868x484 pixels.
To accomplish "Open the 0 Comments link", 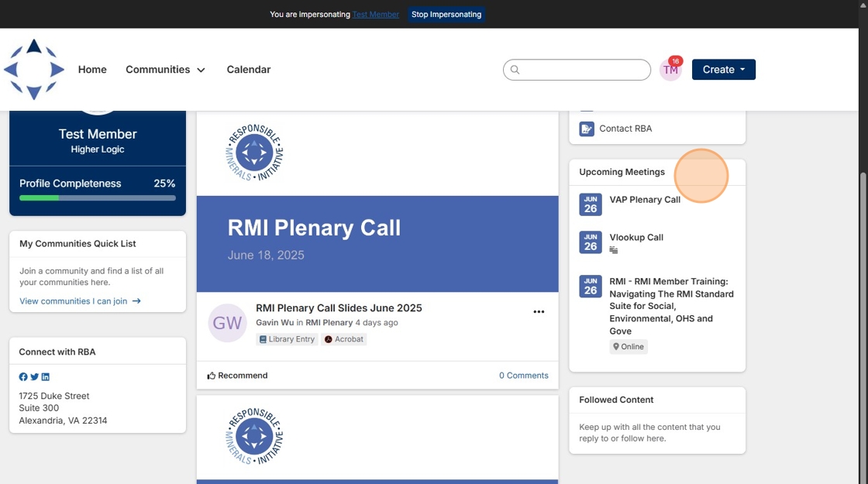I will (524, 376).
